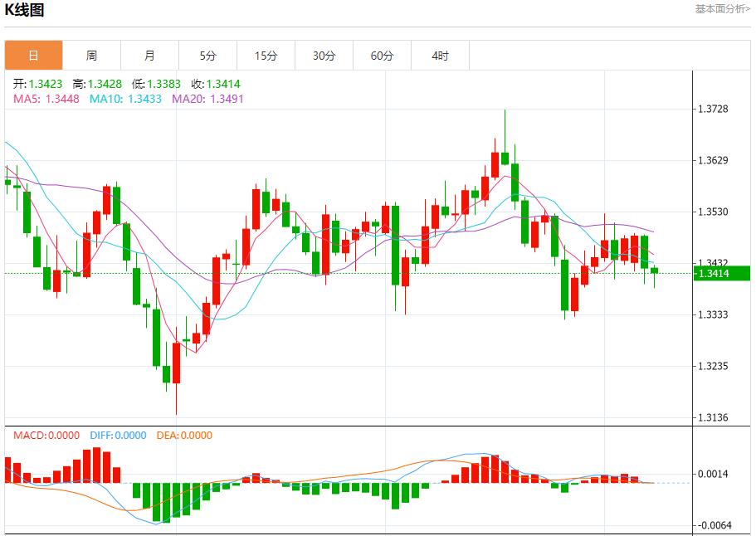Switch to the 15分 timeframe tab
The width and height of the screenshot is (756, 536).
[266, 55]
